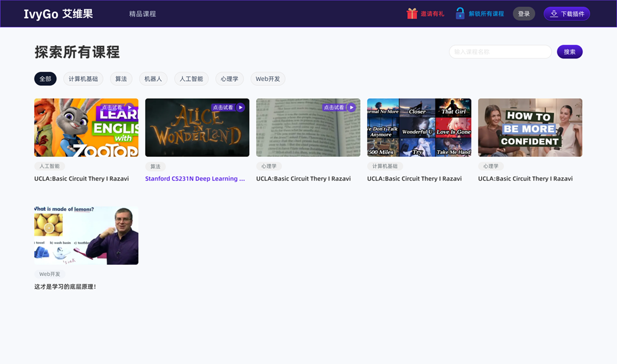Select the 全部 filter pill
Viewport: 617px width, 364px height.
coord(45,78)
